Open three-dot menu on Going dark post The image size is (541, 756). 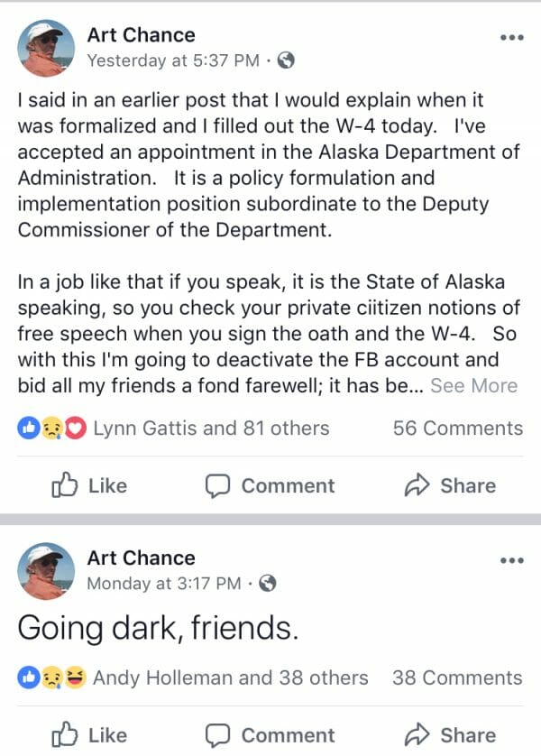(x=511, y=560)
